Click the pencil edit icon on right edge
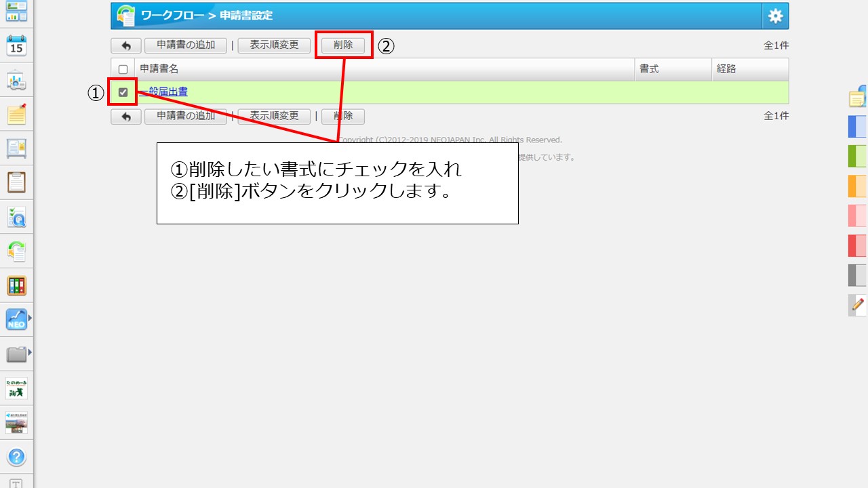 (x=858, y=305)
